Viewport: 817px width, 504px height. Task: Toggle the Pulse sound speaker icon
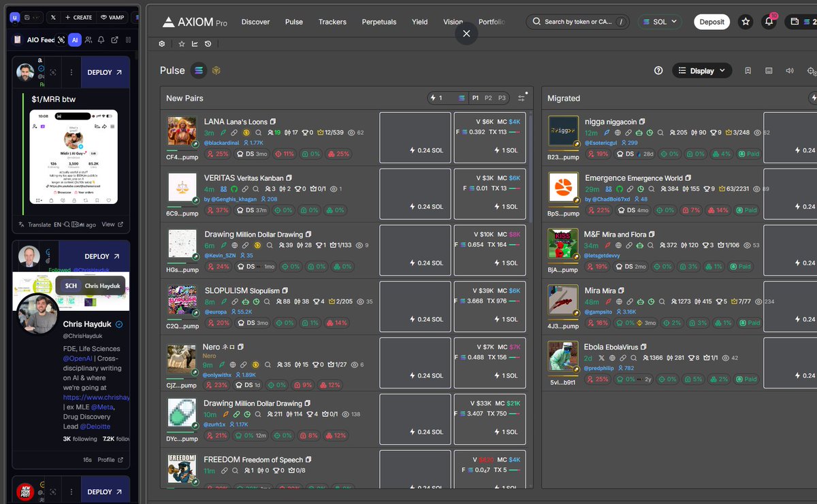(x=790, y=70)
